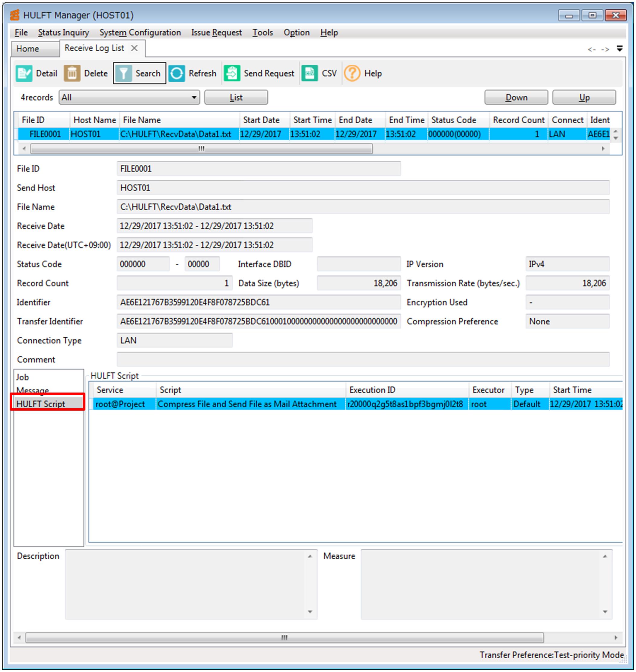636x672 pixels.
Task: Click the empty Comment field
Action: pyautogui.click(x=363, y=359)
